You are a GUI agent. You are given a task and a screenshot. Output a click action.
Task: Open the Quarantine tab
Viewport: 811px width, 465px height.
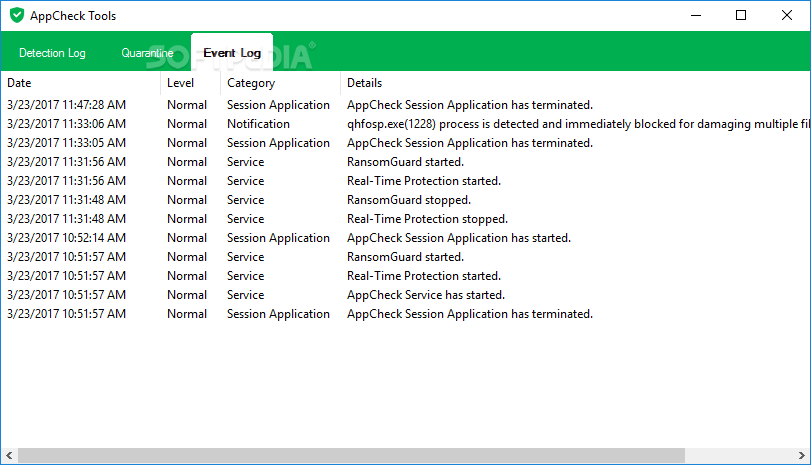pos(147,53)
